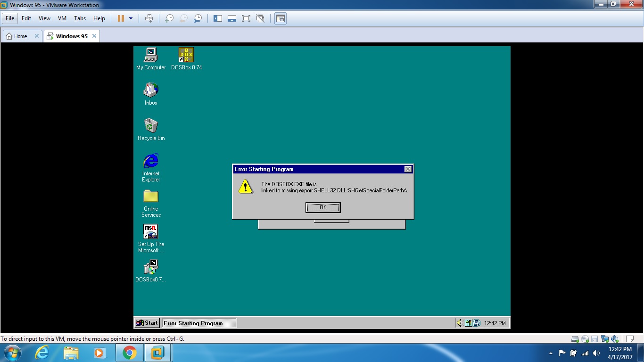Open the VMware message log icon
The width and height of the screenshot is (644, 362).
(x=629, y=339)
